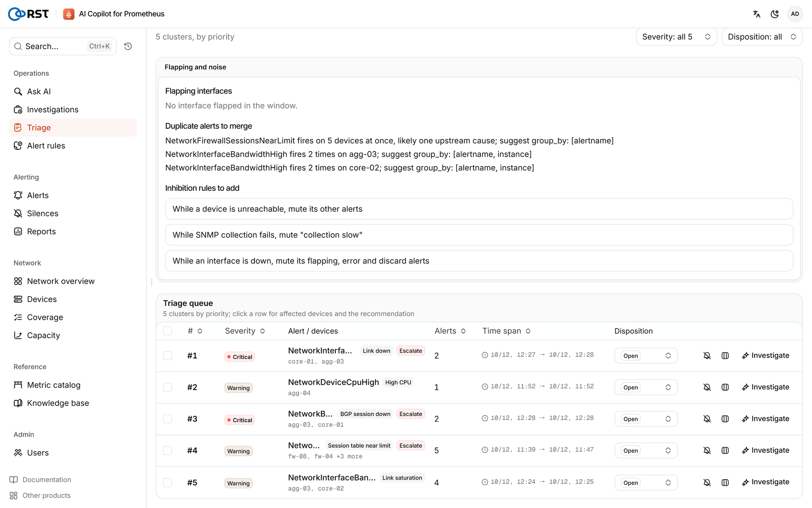Open the Documentation link
This screenshot has width=812, height=508.
(x=40, y=480)
